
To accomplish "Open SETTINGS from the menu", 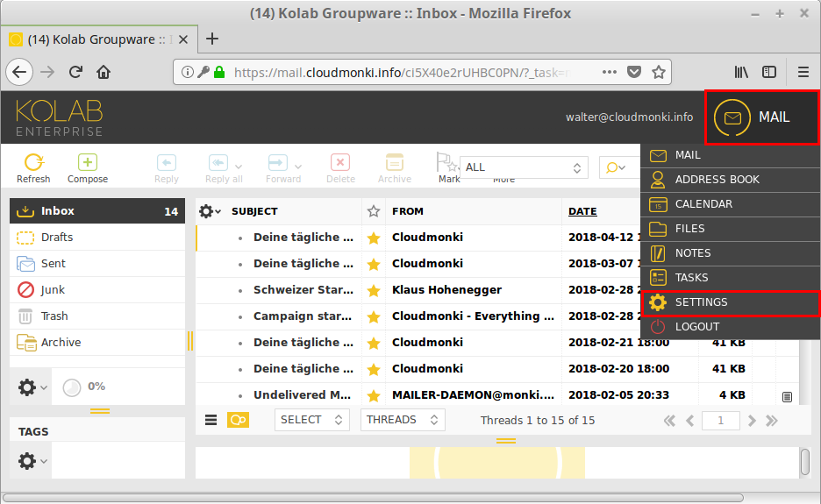I will point(731,302).
